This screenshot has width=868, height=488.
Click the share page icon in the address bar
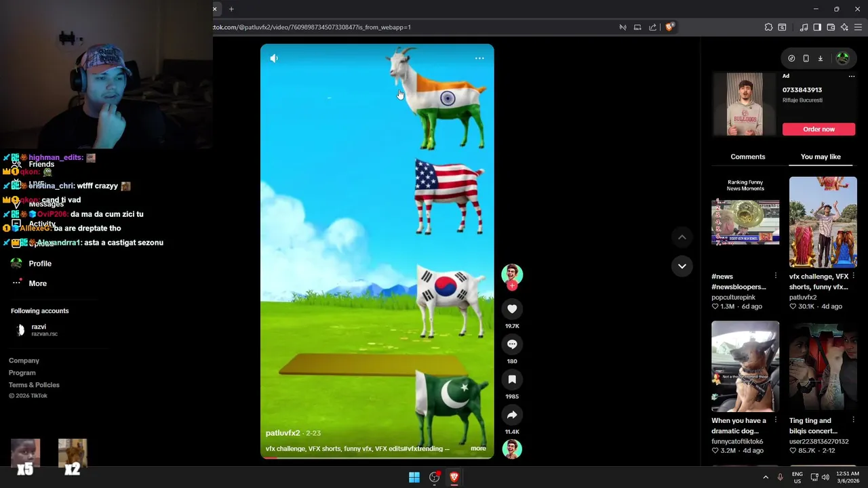tap(652, 27)
